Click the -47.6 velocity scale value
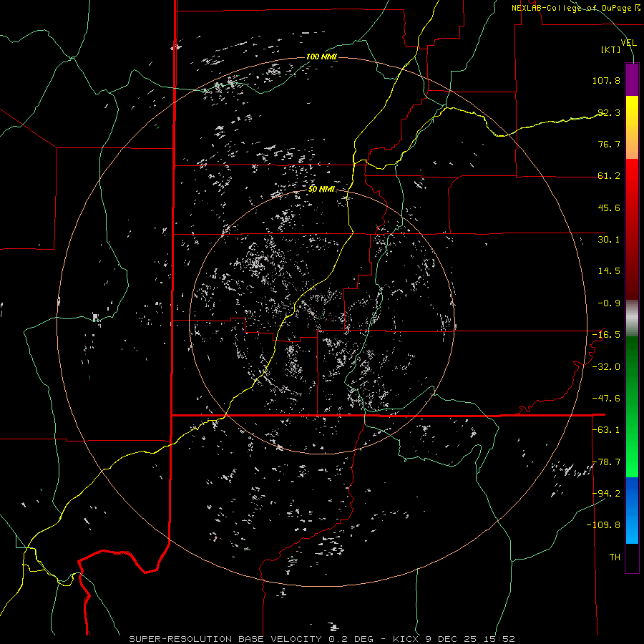644x644 pixels. pyautogui.click(x=606, y=399)
